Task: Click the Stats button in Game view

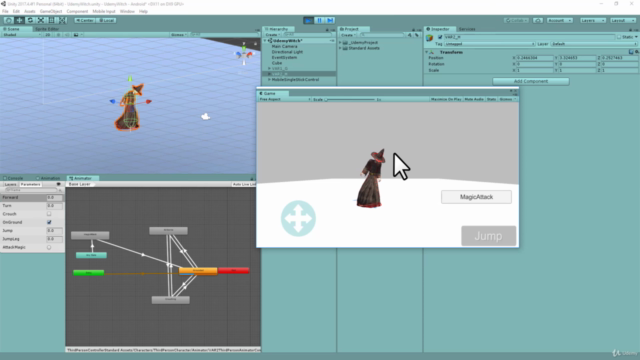Action: click(x=491, y=99)
